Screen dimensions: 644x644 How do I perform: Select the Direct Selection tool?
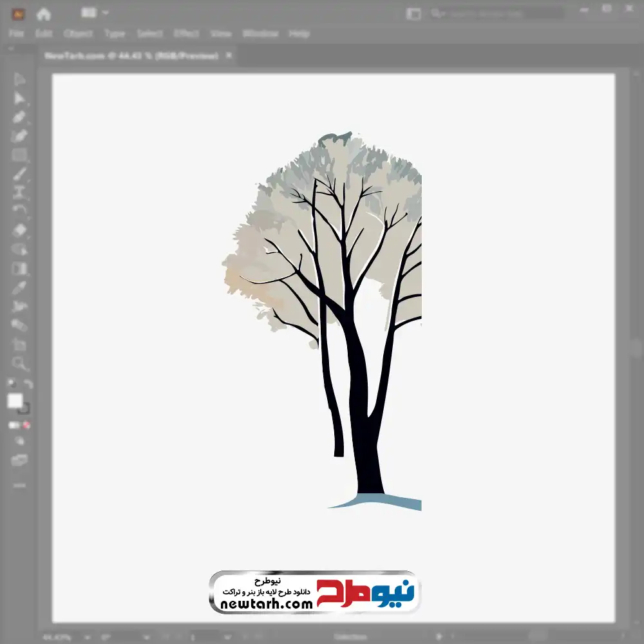[19, 98]
